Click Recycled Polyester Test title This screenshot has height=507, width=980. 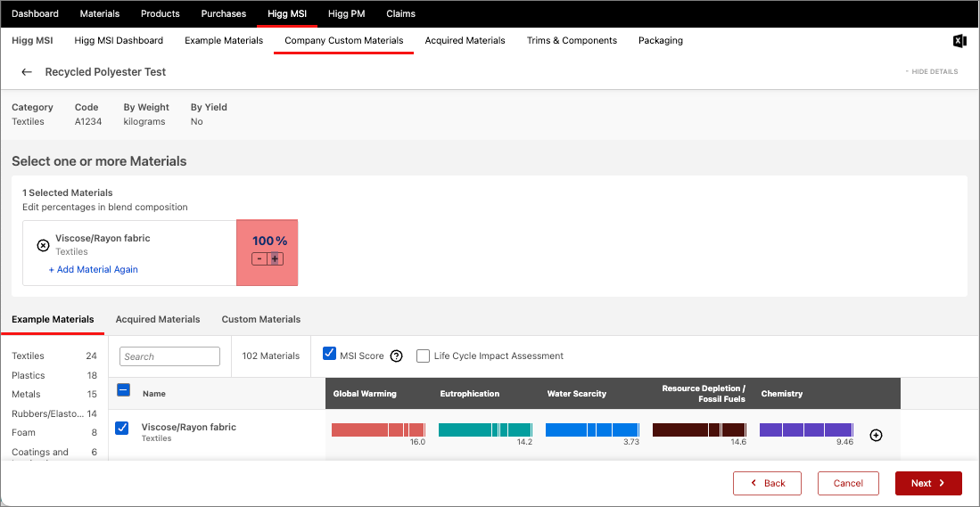(x=105, y=72)
